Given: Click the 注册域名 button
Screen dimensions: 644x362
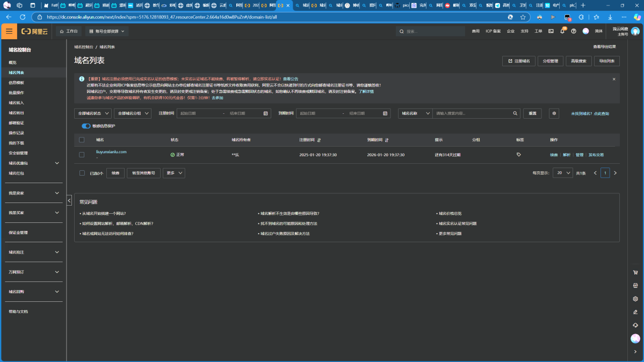Looking at the screenshot, I should (x=518, y=61).
